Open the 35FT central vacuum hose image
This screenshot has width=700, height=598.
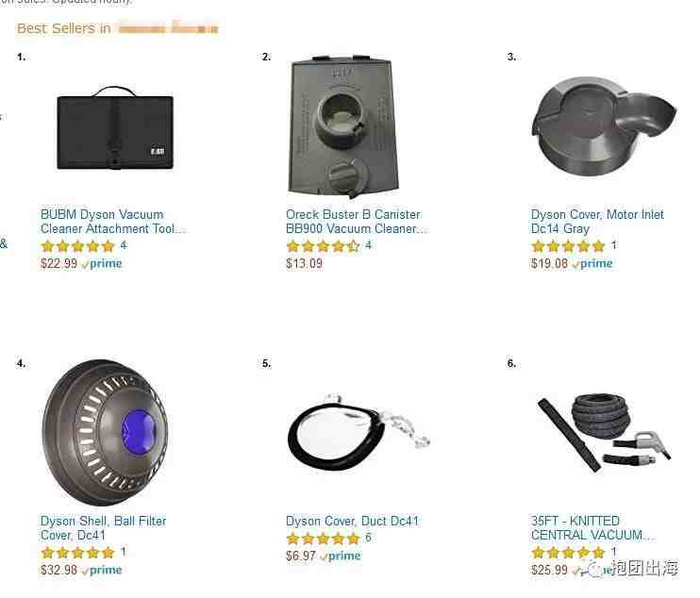point(604,432)
